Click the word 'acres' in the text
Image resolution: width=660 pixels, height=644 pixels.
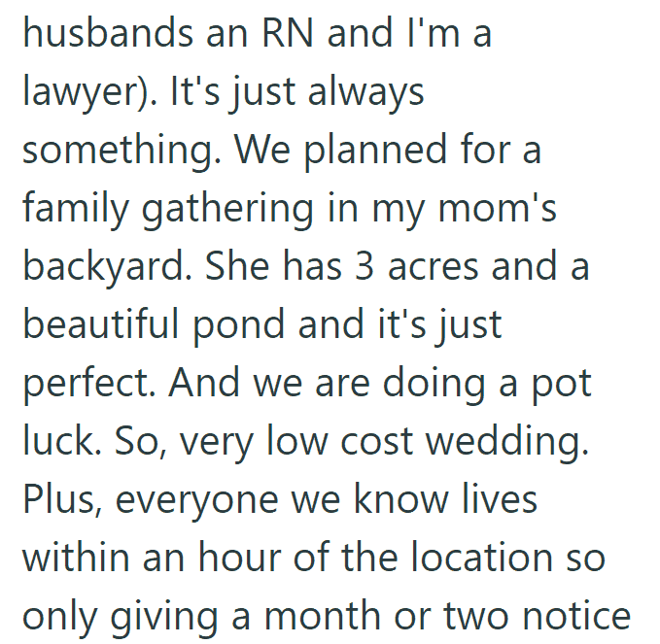(434, 268)
